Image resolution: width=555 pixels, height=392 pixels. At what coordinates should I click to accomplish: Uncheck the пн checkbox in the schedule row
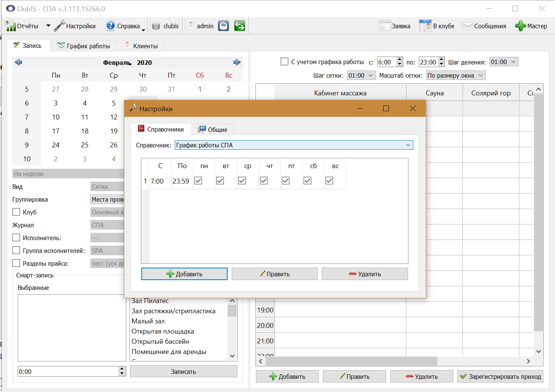(198, 181)
